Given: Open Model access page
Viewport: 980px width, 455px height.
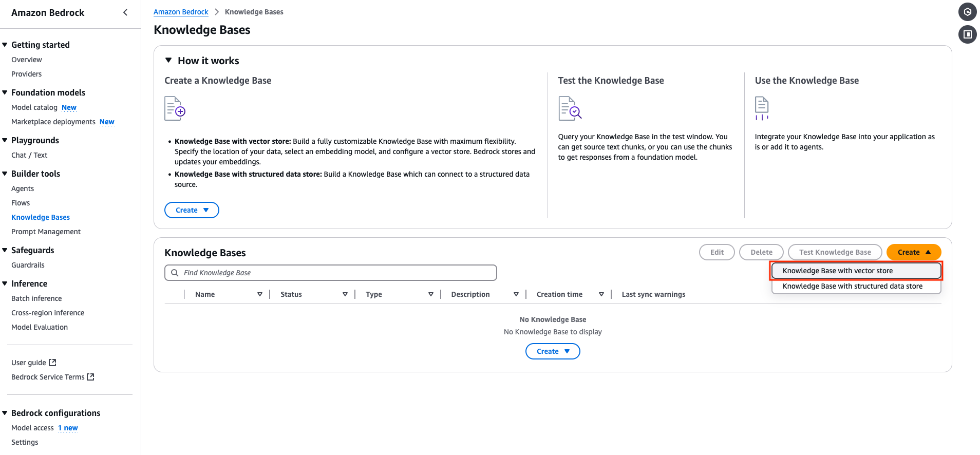Looking at the screenshot, I should click(32, 428).
